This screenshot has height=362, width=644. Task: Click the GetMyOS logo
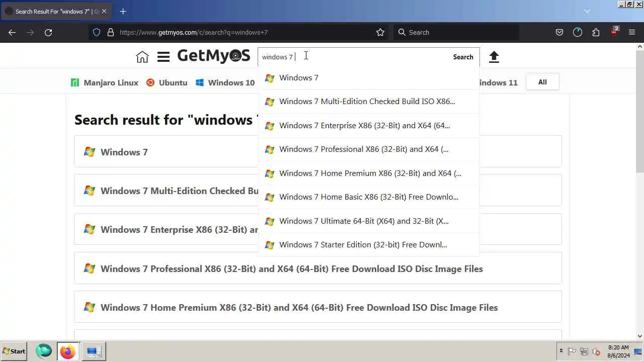point(213,56)
